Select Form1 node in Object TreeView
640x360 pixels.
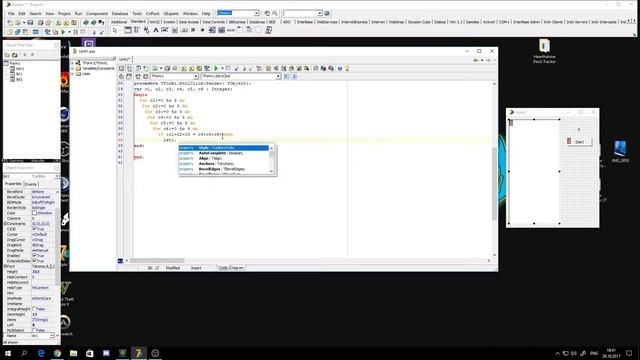tap(15, 63)
